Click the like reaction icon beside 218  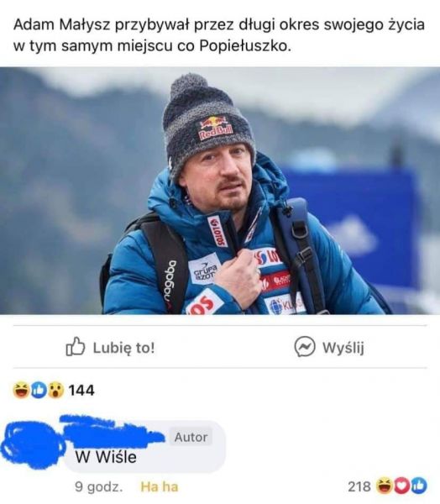(x=418, y=486)
